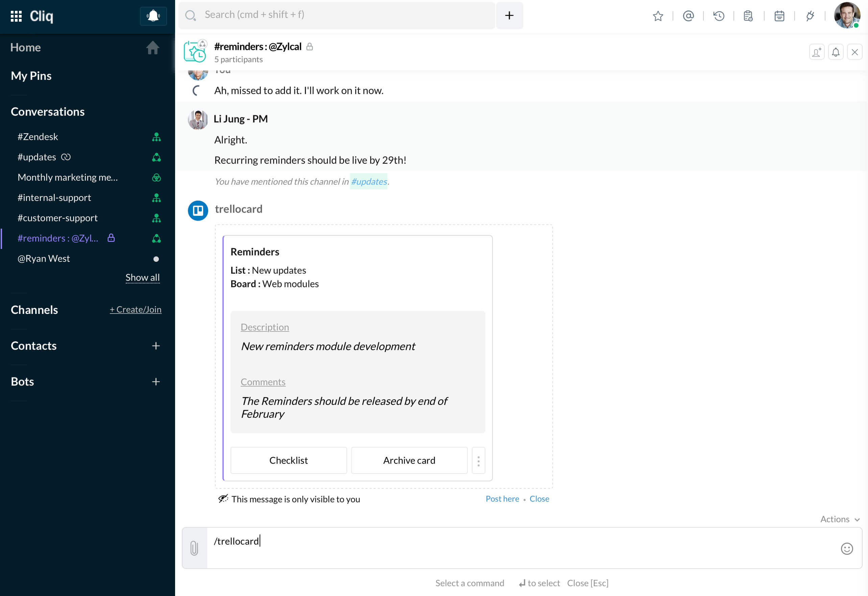Toggle channel notification bell in header
Image resolution: width=868 pixels, height=596 pixels.
[x=836, y=52]
